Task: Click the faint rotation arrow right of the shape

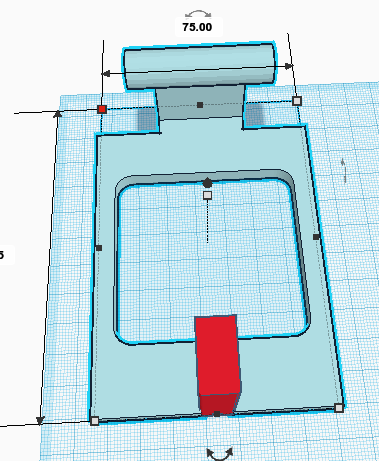Action: point(344,171)
